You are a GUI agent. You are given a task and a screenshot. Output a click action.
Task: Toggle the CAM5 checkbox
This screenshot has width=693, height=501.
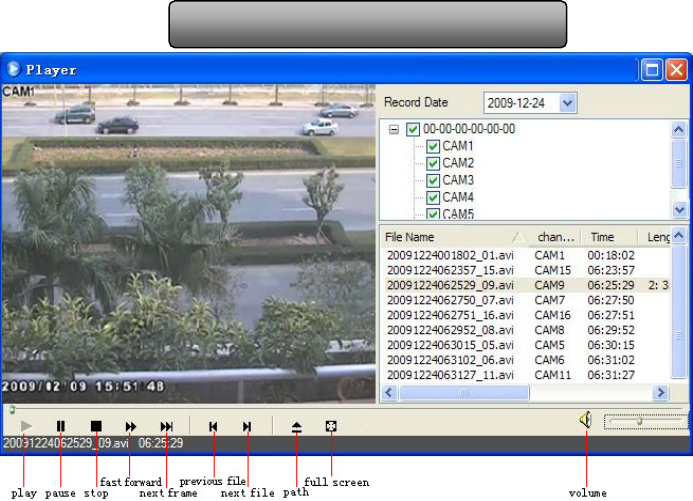point(433,214)
